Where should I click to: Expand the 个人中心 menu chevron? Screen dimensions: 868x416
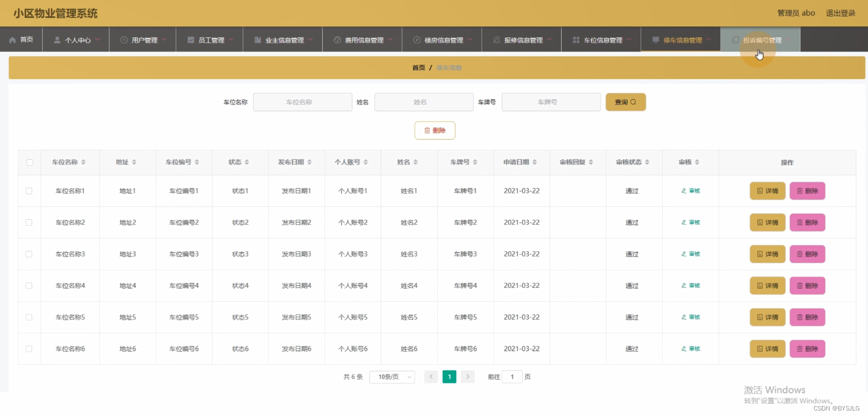click(97, 40)
